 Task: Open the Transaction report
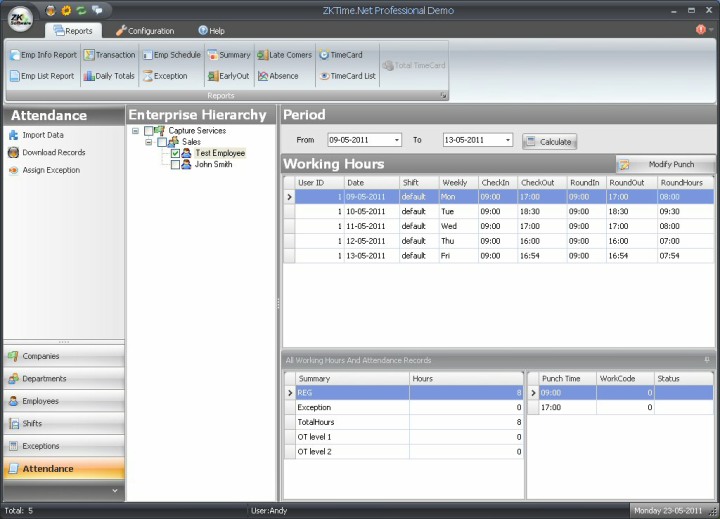[109, 55]
